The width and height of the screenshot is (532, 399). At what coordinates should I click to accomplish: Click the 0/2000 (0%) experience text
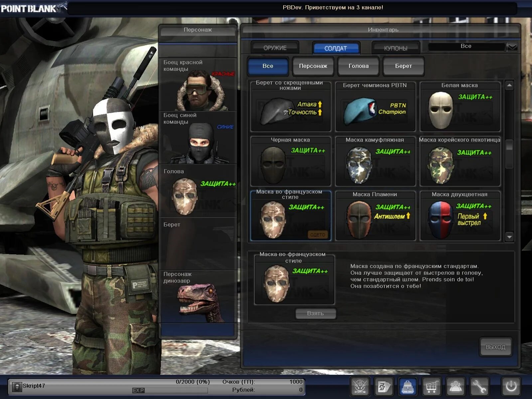[x=193, y=382]
